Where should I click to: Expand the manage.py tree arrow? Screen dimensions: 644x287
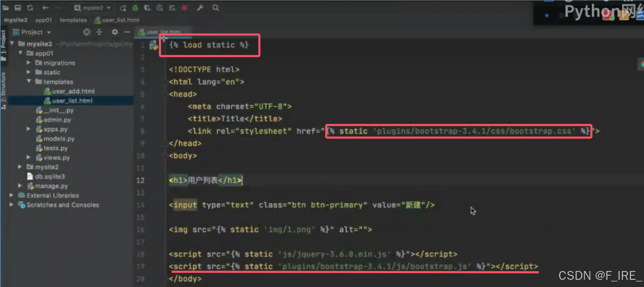(x=21, y=186)
